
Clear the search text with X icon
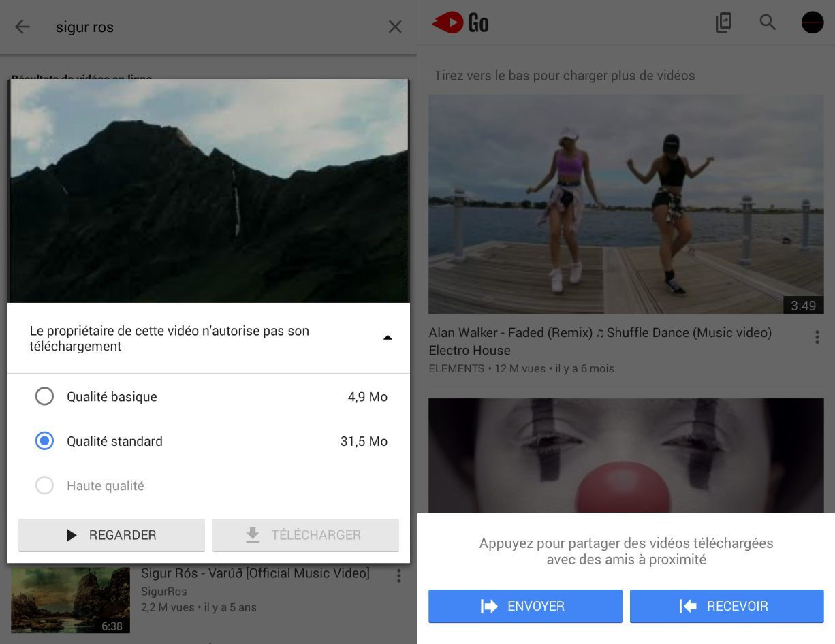(x=395, y=27)
